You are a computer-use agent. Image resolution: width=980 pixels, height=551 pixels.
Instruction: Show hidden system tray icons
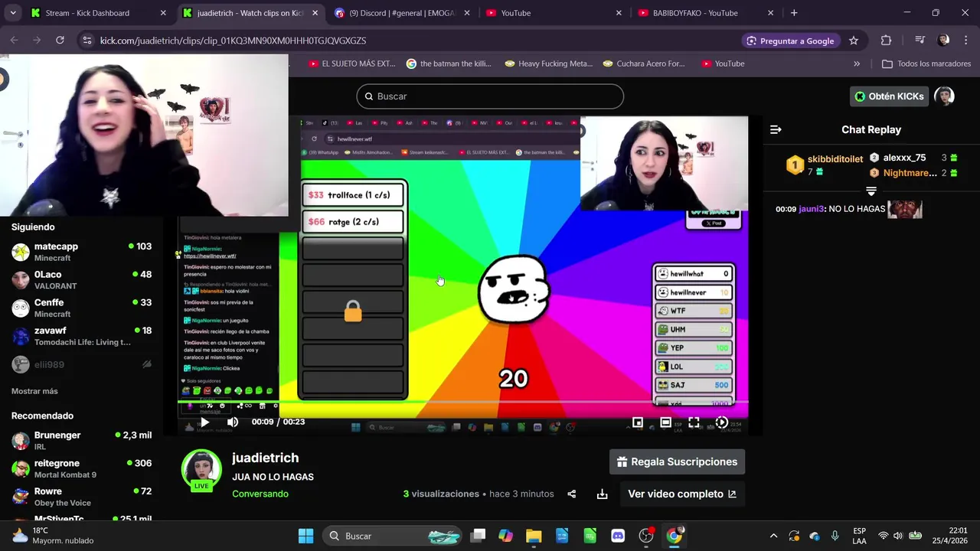(773, 536)
